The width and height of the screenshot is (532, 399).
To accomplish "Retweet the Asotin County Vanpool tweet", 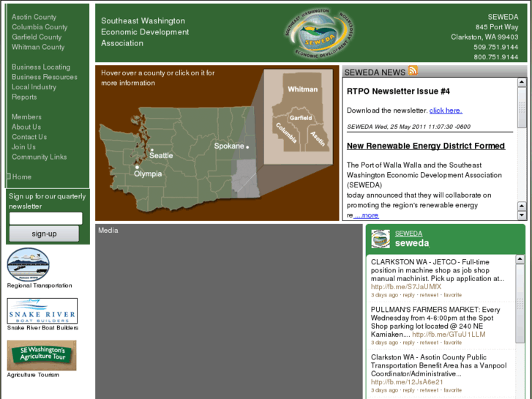I will click(430, 389).
